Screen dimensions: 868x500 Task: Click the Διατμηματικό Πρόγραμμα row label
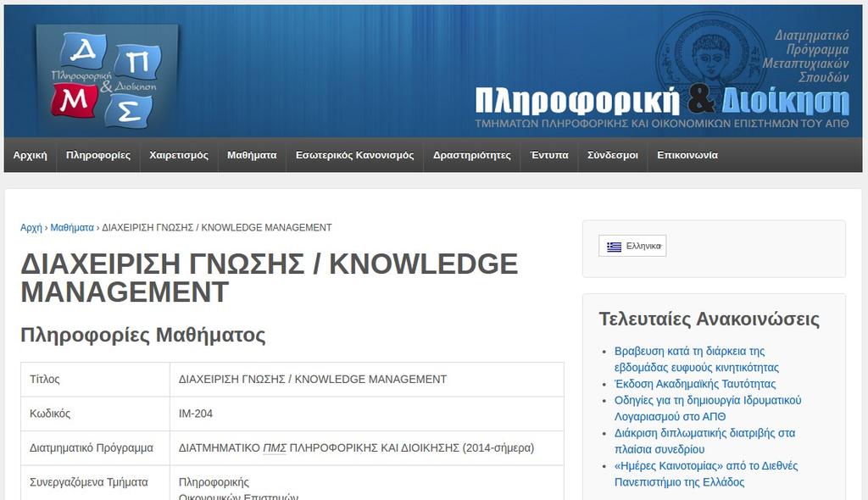coord(92,448)
